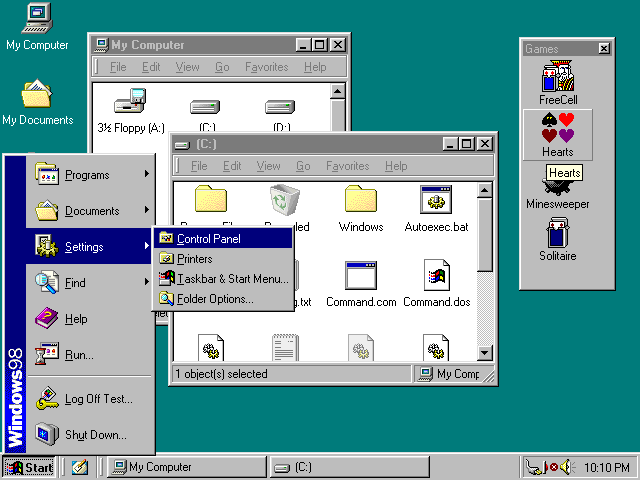This screenshot has height=480, width=640.
Task: Click the red-X icon in the system tray
Action: (553, 467)
